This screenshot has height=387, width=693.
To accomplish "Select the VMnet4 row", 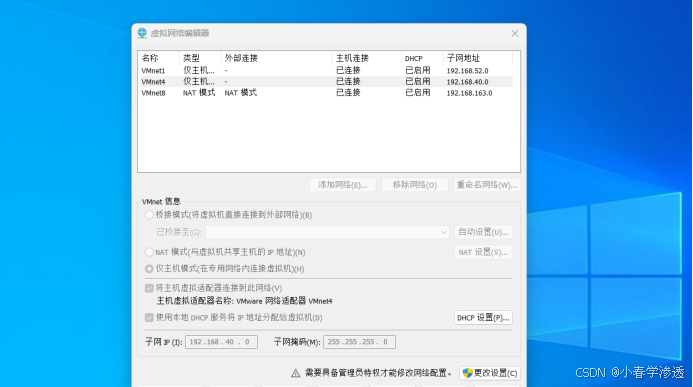I will [326, 82].
